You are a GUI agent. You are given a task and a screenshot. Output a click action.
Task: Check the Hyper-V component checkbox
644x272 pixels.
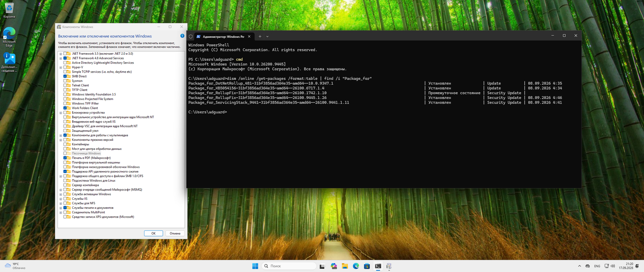(65, 67)
